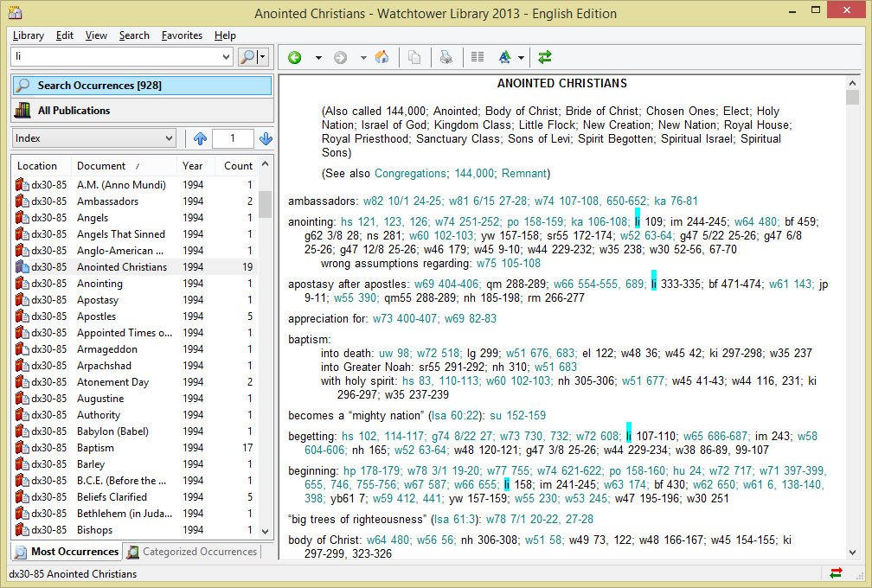Image resolution: width=872 pixels, height=588 pixels.
Task: Go to the Home page icon
Action: pos(382,57)
